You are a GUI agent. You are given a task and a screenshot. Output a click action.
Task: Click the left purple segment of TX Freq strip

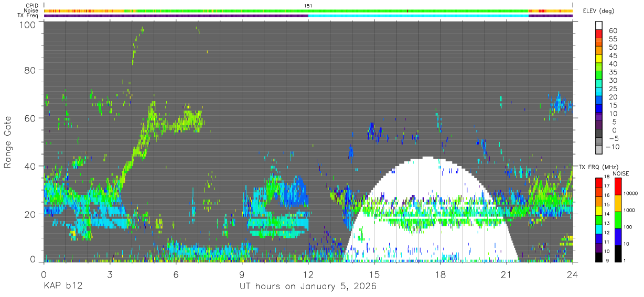[176, 16]
